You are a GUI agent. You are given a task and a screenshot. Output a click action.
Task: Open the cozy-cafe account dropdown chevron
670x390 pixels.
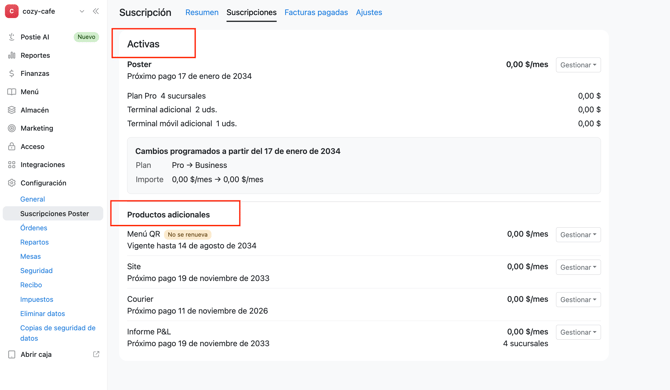click(x=82, y=12)
